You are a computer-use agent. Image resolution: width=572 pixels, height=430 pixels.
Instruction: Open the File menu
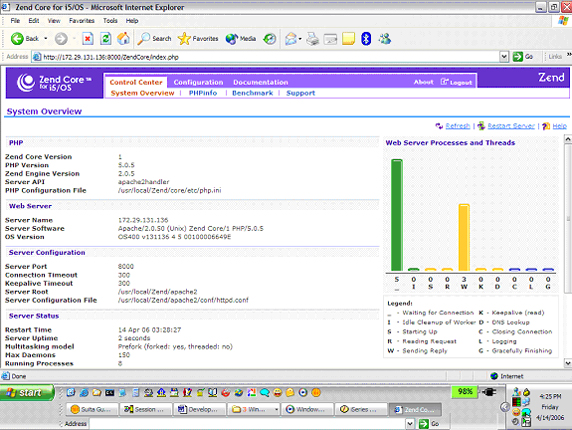pos(15,21)
